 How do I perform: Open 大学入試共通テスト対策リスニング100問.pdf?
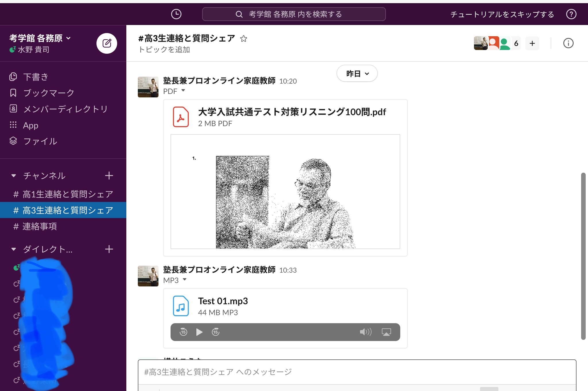click(x=292, y=112)
